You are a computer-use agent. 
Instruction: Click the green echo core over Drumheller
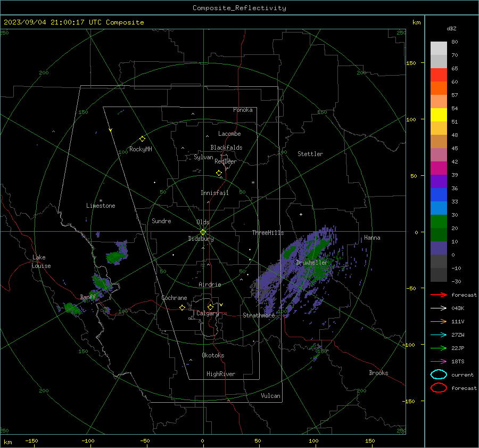[319, 271]
